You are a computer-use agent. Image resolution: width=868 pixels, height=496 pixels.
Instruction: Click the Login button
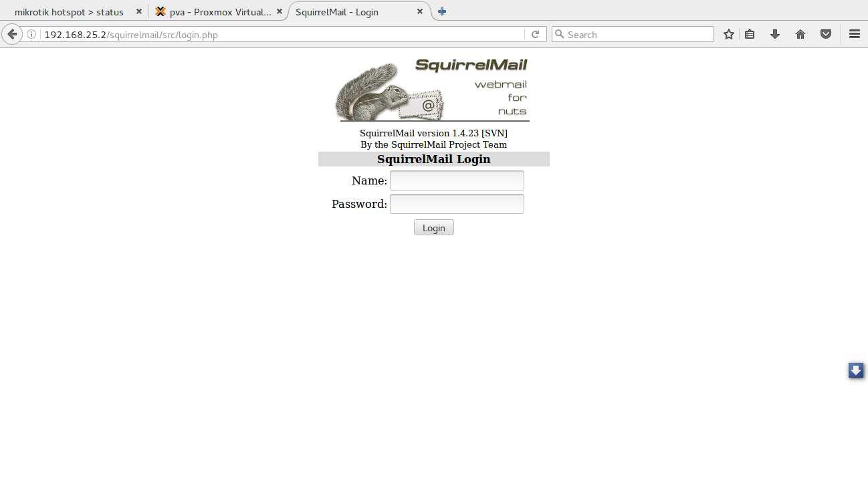coord(434,228)
